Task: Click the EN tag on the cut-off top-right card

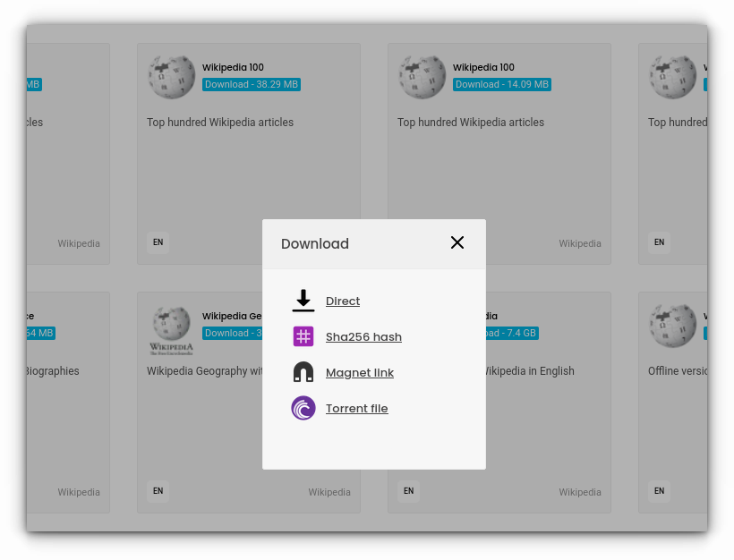Action: (x=659, y=242)
